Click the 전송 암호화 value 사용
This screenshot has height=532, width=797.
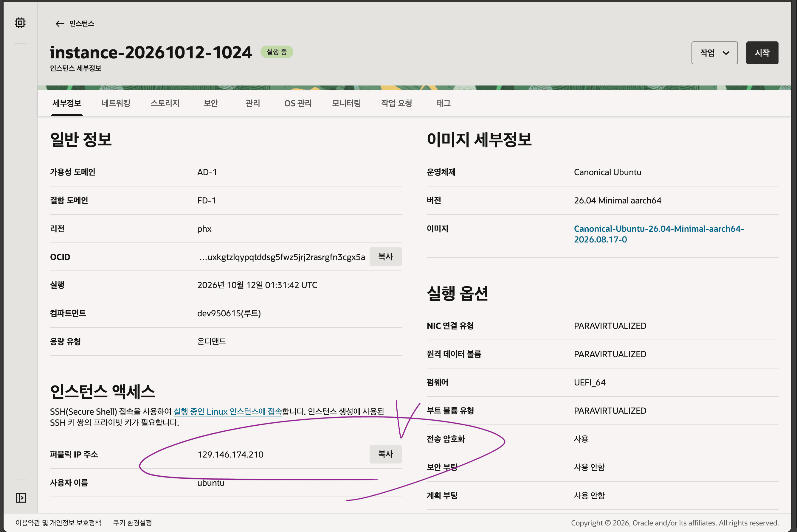tap(581, 439)
